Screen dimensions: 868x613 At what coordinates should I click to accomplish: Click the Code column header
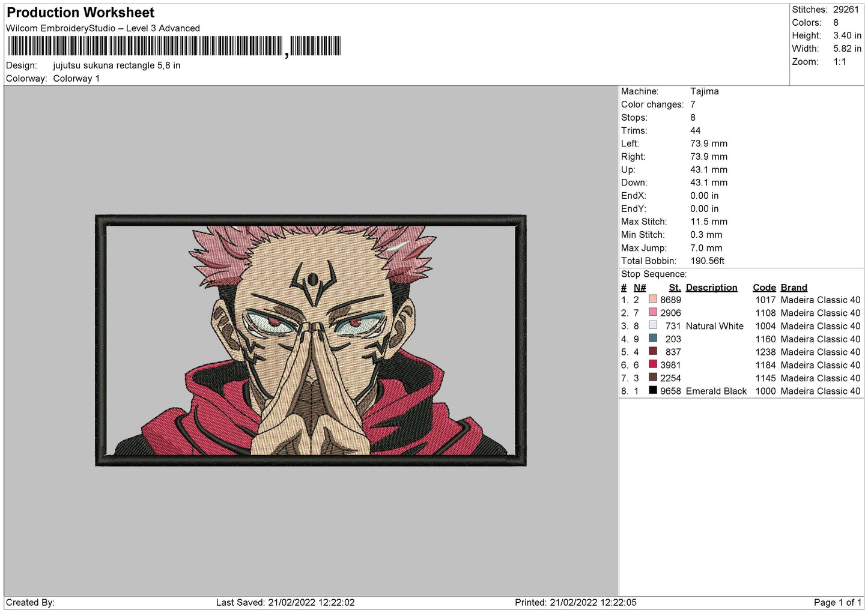[x=764, y=288]
